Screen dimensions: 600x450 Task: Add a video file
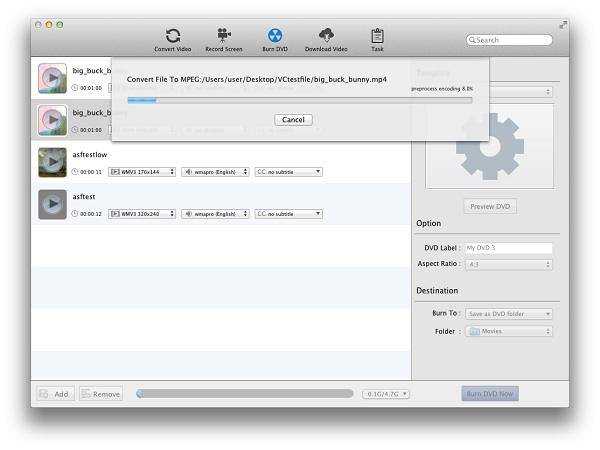click(55, 394)
